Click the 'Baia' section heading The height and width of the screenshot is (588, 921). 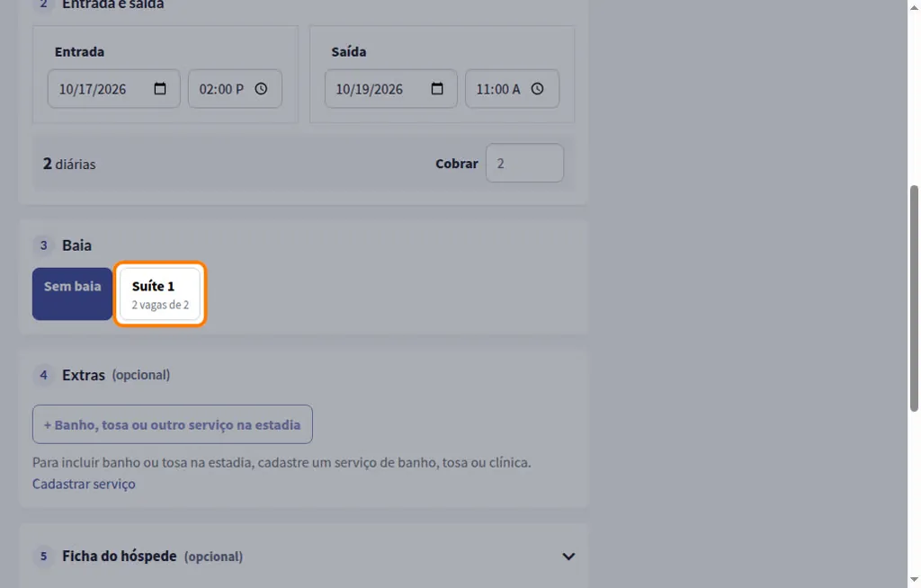click(77, 245)
